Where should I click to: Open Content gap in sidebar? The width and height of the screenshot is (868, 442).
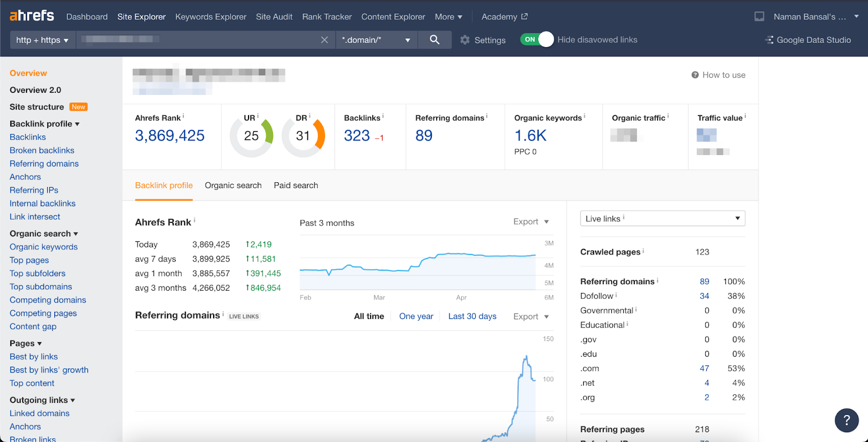click(33, 326)
